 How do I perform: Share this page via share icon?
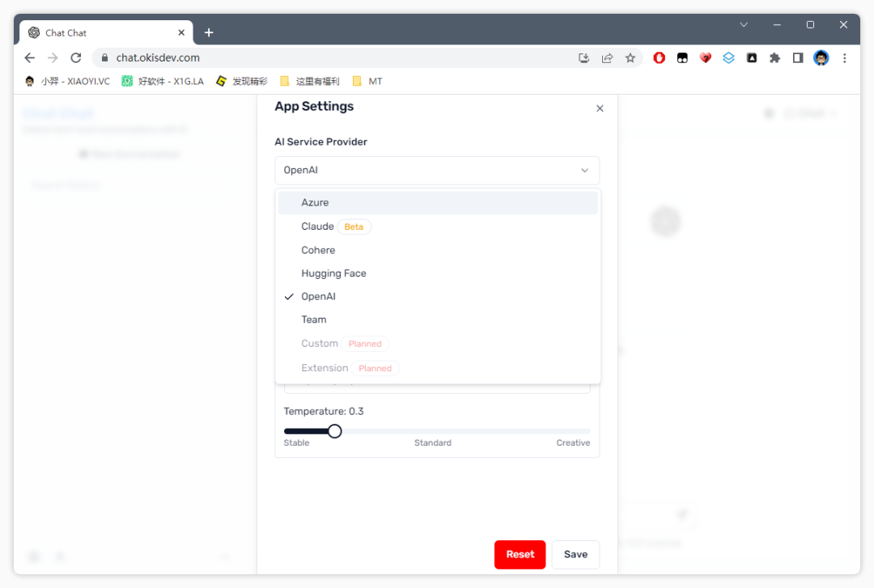click(607, 58)
